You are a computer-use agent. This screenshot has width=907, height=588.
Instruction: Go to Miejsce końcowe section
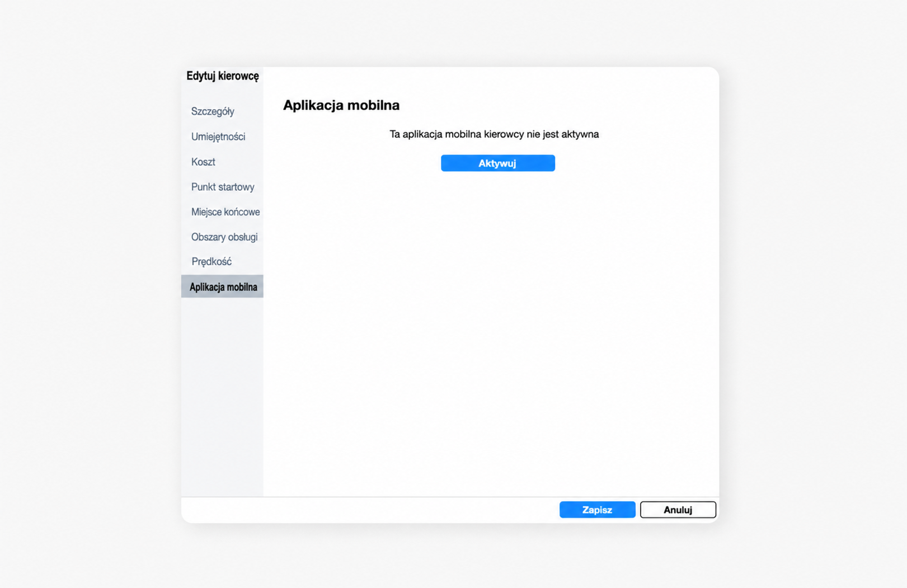coord(225,212)
